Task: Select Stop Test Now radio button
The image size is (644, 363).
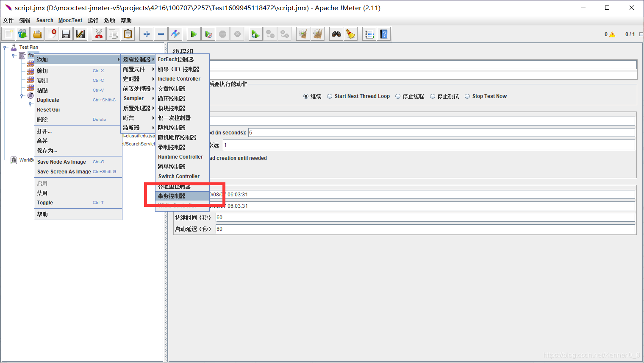Action: coord(467,96)
